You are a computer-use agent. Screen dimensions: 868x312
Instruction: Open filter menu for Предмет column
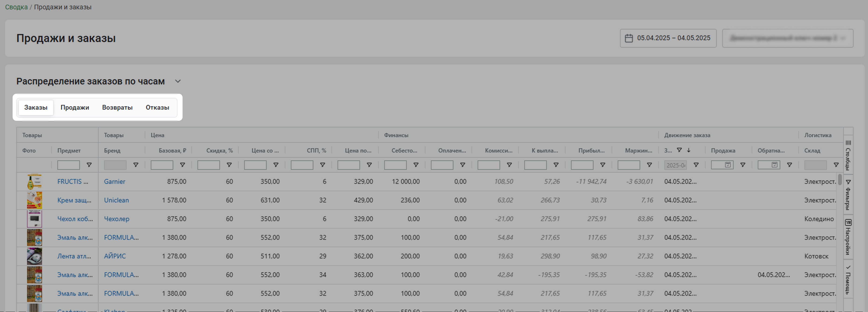point(89,165)
